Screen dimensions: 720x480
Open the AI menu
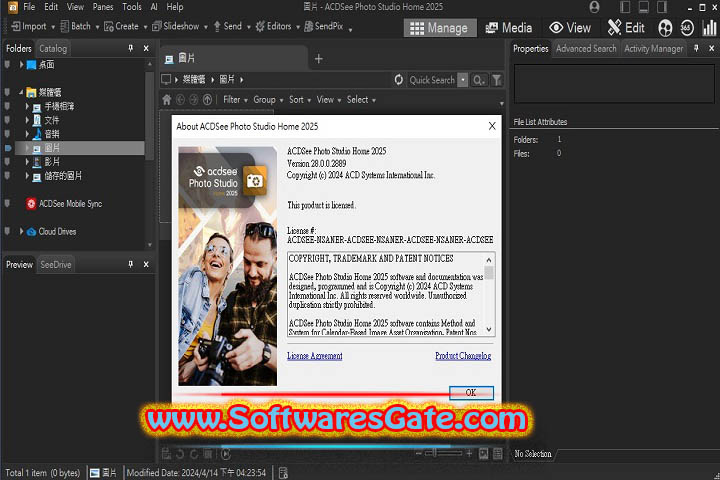[x=154, y=7]
